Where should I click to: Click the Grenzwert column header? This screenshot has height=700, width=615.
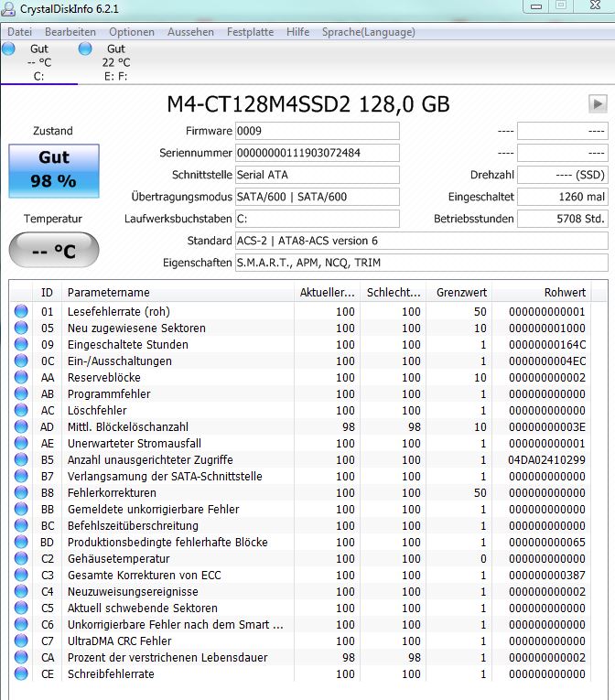click(459, 293)
